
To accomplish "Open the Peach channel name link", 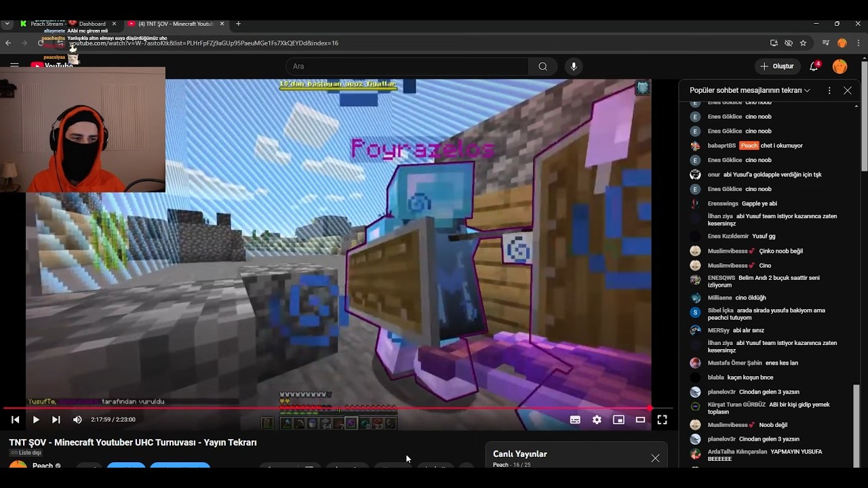I will (43, 466).
